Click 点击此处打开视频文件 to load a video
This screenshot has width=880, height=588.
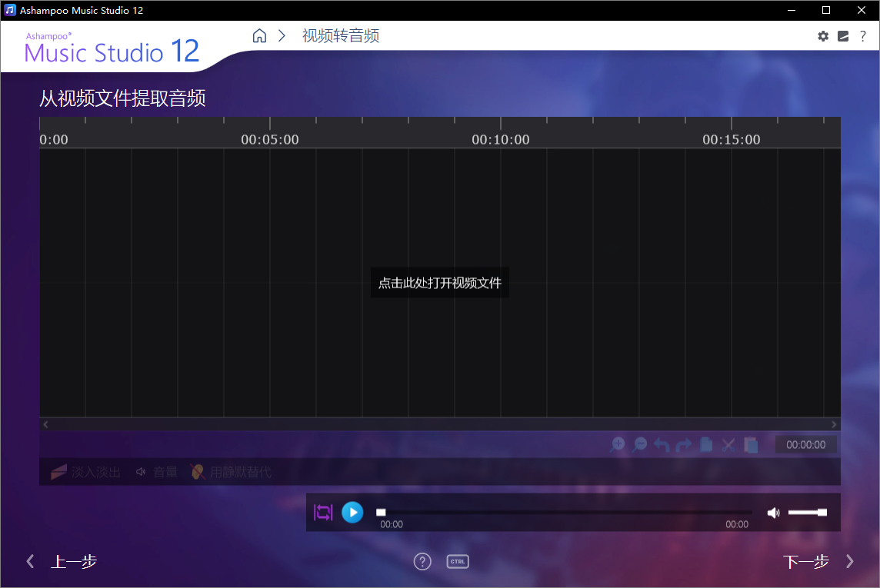click(x=439, y=283)
